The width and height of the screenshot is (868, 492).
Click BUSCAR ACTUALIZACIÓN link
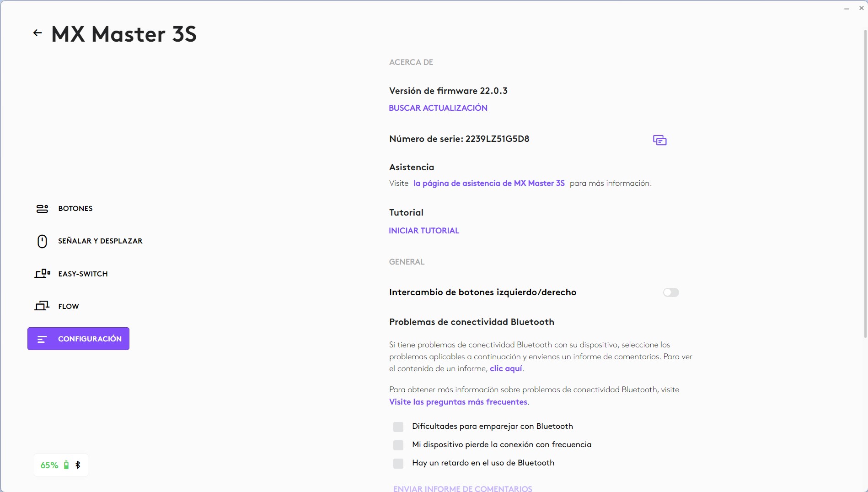point(438,108)
